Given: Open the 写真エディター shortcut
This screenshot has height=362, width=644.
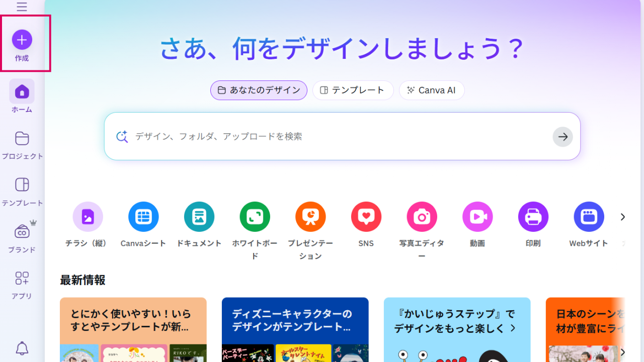Looking at the screenshot, I should 422,217.
